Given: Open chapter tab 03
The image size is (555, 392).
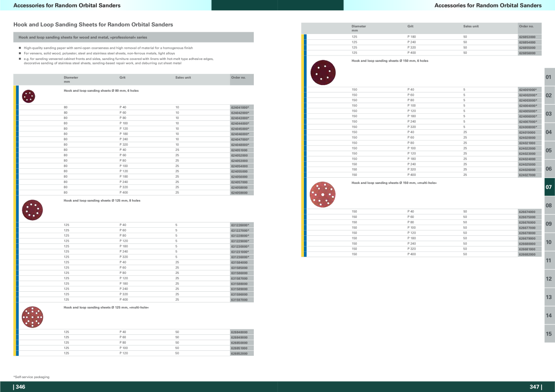Looking at the screenshot, I should 550,114.
